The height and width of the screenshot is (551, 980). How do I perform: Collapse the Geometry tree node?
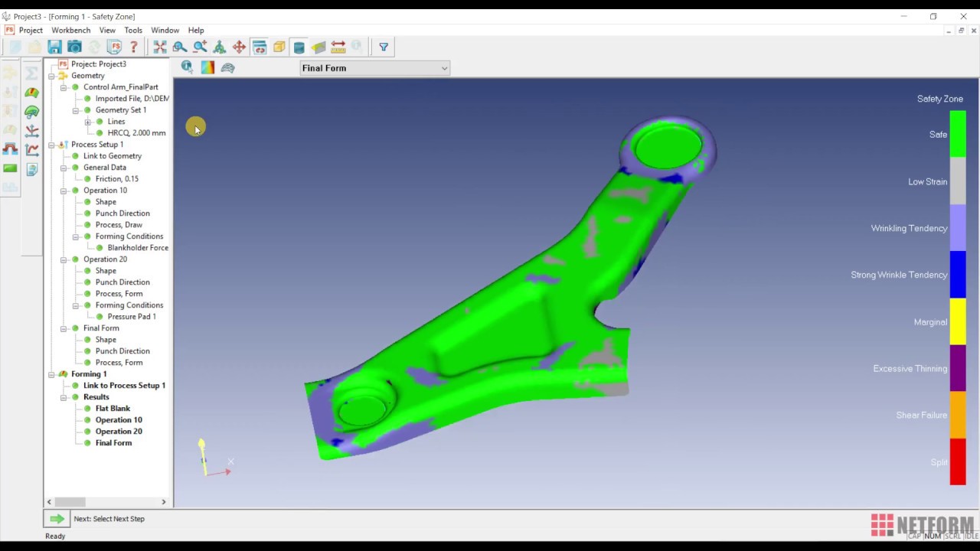tap(51, 76)
